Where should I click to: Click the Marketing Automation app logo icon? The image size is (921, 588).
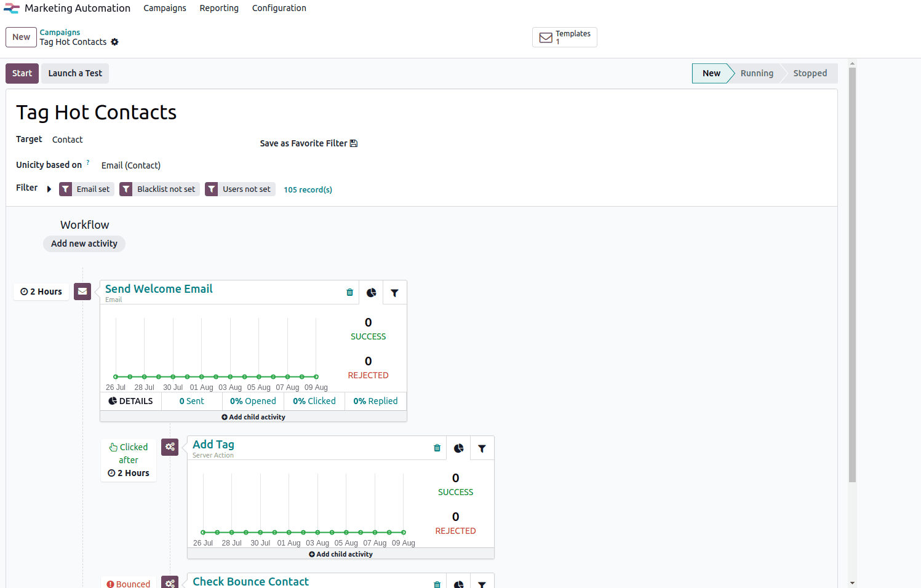(12, 8)
